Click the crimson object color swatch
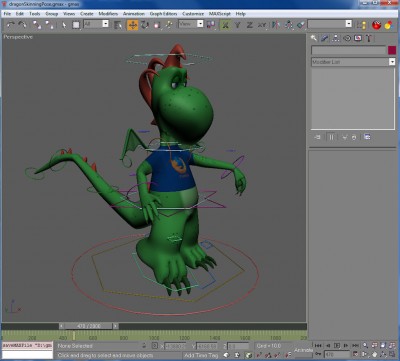Image resolution: width=400 pixels, height=361 pixels. pos(392,50)
